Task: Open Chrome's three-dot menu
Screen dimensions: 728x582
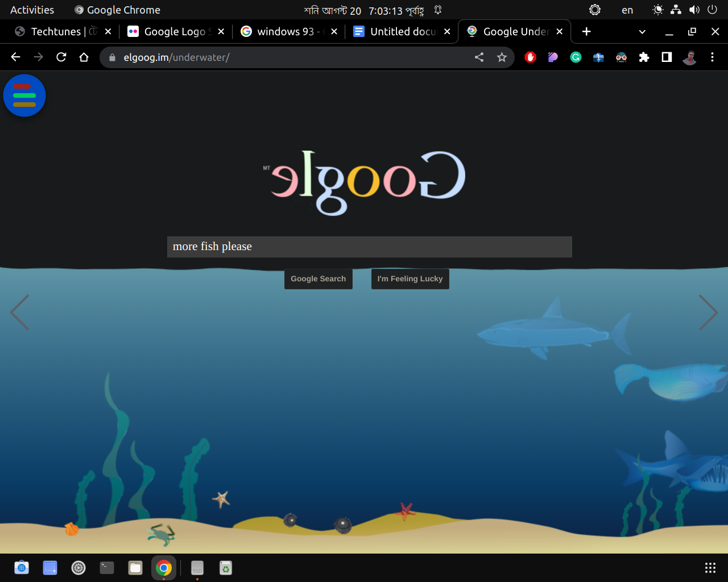Action: point(712,57)
